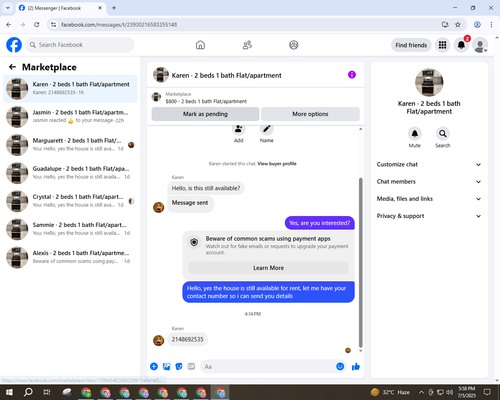This screenshot has height=400, width=500.
Task: Click the listing thumbnail in right panel
Action: [429, 82]
